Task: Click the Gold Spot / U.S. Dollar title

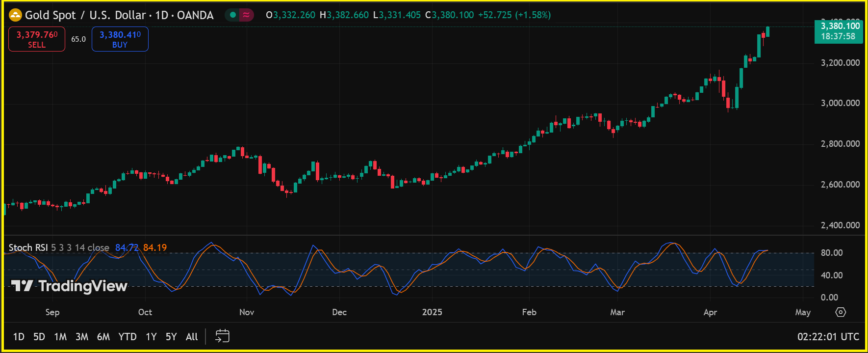Action: click(85, 15)
